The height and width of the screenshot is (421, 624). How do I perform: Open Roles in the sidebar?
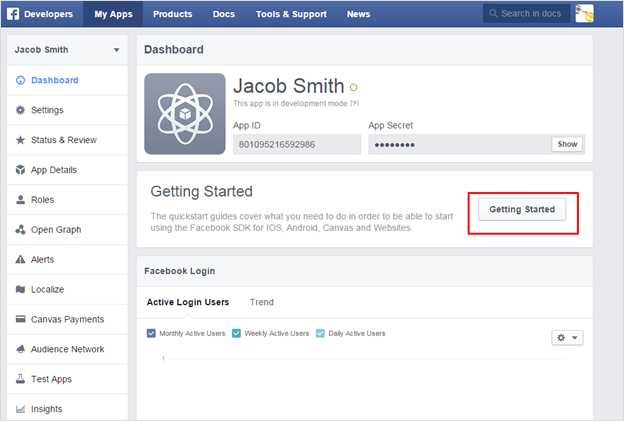67,199
